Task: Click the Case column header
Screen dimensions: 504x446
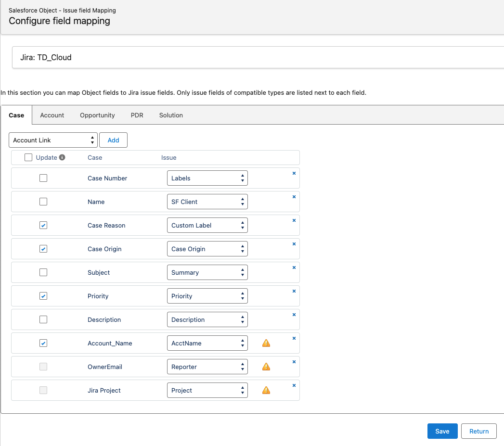Action: click(x=95, y=157)
